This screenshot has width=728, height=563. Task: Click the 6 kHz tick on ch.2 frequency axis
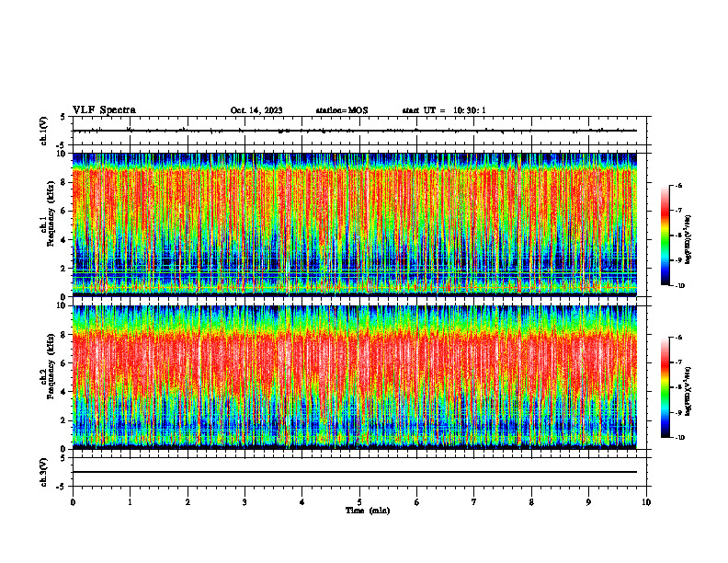point(63,363)
